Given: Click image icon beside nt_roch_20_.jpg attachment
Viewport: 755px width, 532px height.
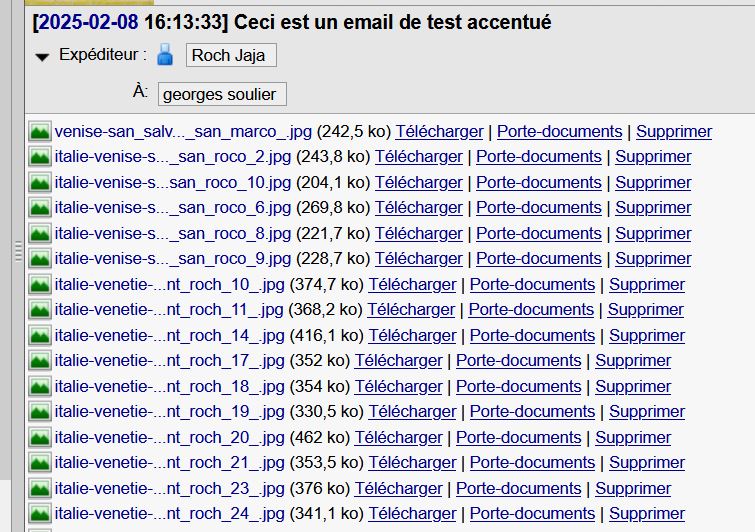Looking at the screenshot, I should (x=39, y=438).
